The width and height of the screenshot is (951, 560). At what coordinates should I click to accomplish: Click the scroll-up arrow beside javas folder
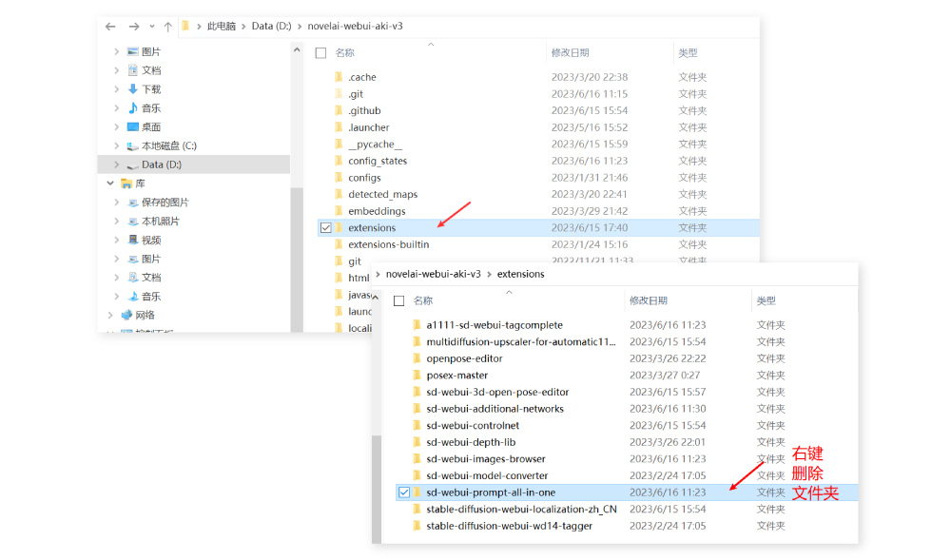pyautogui.click(x=375, y=297)
